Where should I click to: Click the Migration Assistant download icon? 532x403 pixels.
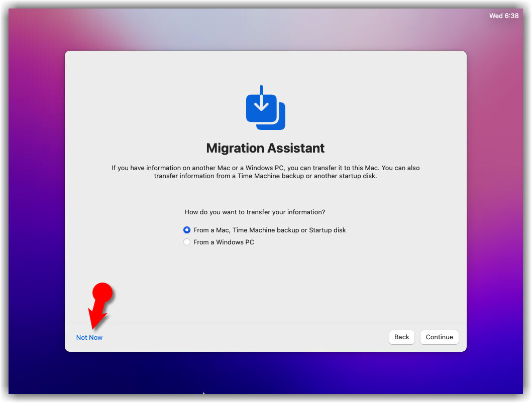(265, 107)
